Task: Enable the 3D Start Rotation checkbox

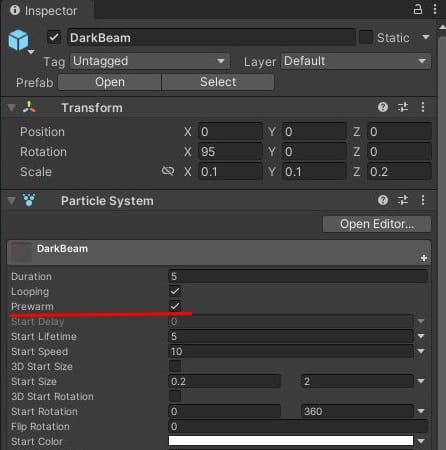Action: click(175, 396)
